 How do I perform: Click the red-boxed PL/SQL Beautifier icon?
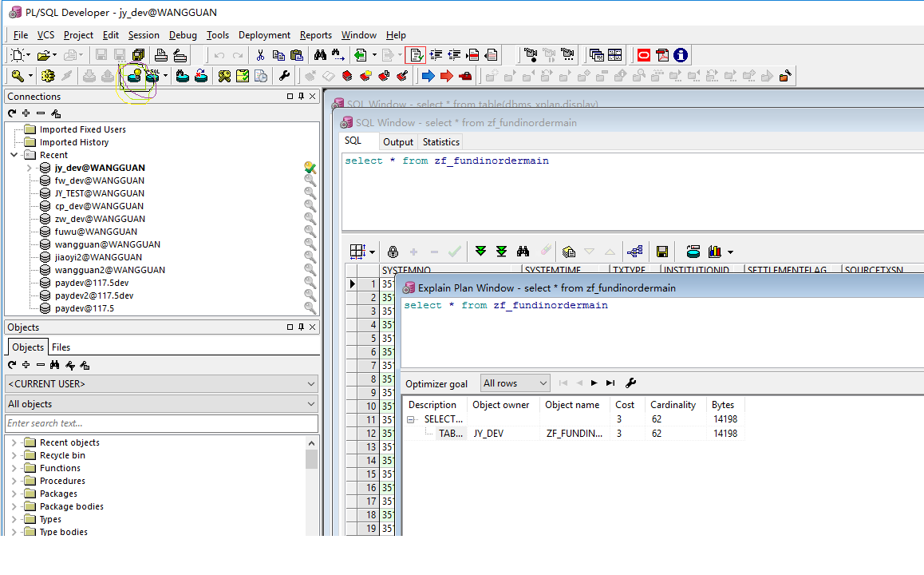[x=416, y=55]
